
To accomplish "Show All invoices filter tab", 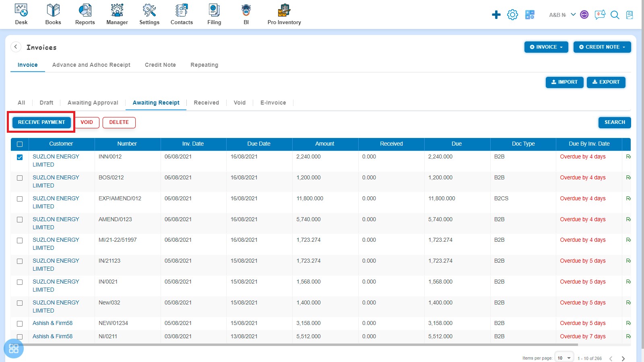I will click(21, 103).
